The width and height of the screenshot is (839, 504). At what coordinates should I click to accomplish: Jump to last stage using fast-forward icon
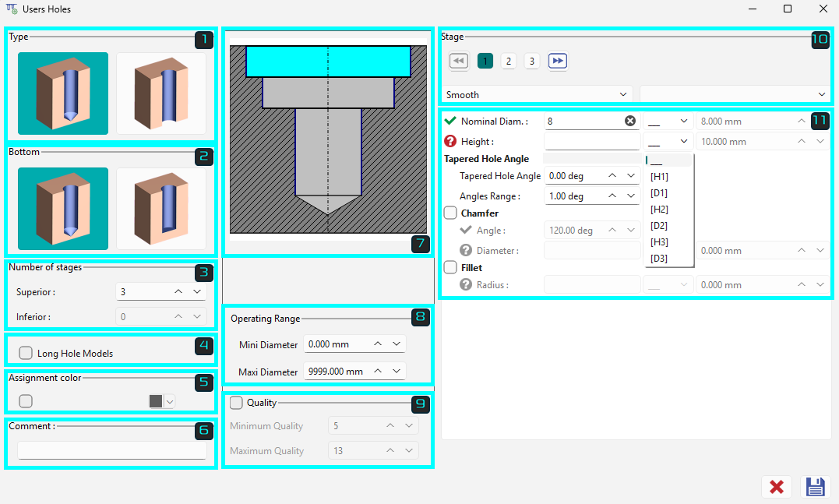pos(557,60)
